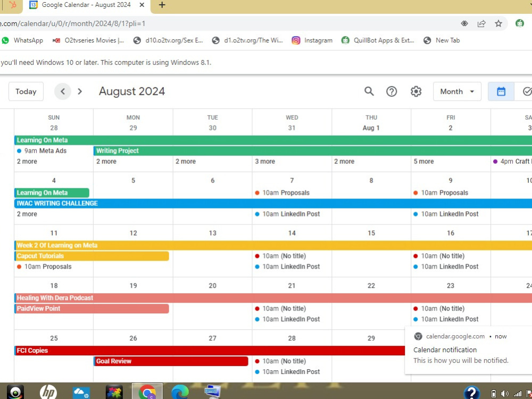Screen dimensions: 532x399
Task: Open 10am LinkedIn Post on the 9th
Action: click(x=446, y=214)
